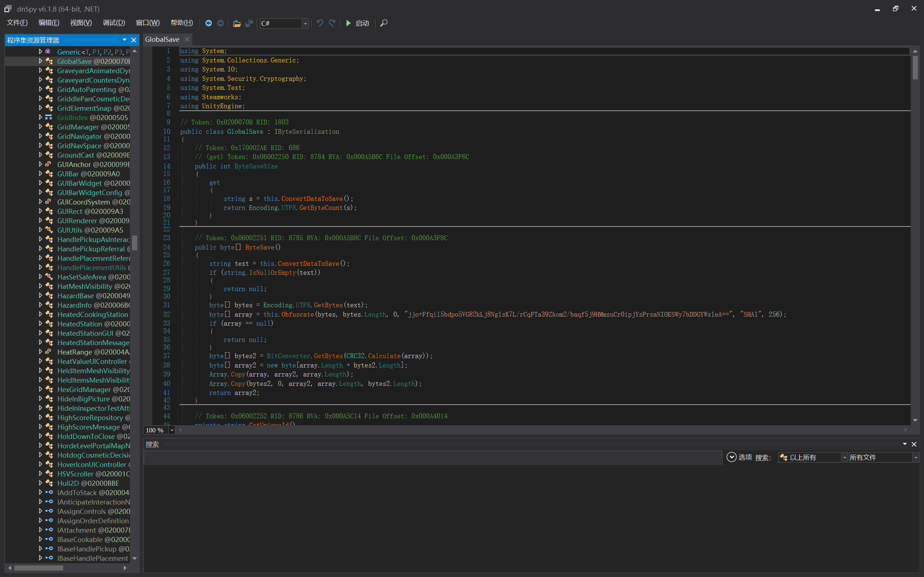Open the C# language dropdown
The image size is (924, 577).
(x=305, y=24)
